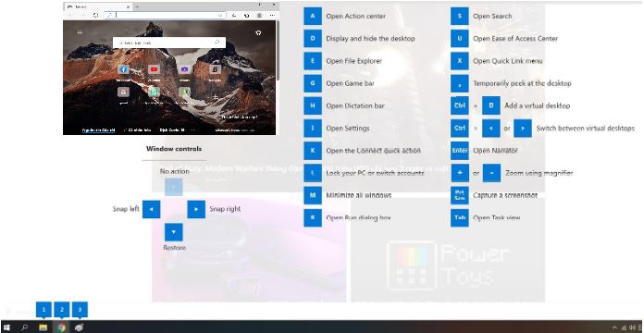The height and width of the screenshot is (333, 644).
Task: Click the plus key tile for magnifier zoom
Action: pos(460,173)
